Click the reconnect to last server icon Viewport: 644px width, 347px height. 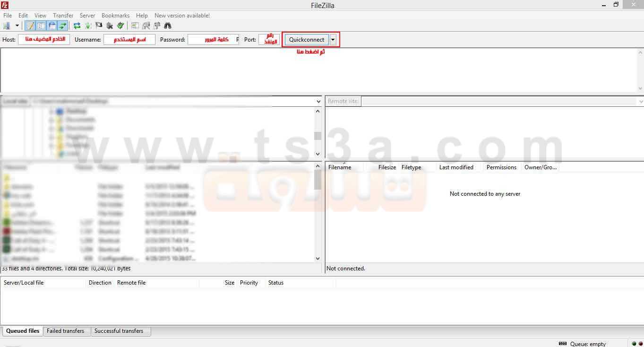pyautogui.click(x=120, y=26)
